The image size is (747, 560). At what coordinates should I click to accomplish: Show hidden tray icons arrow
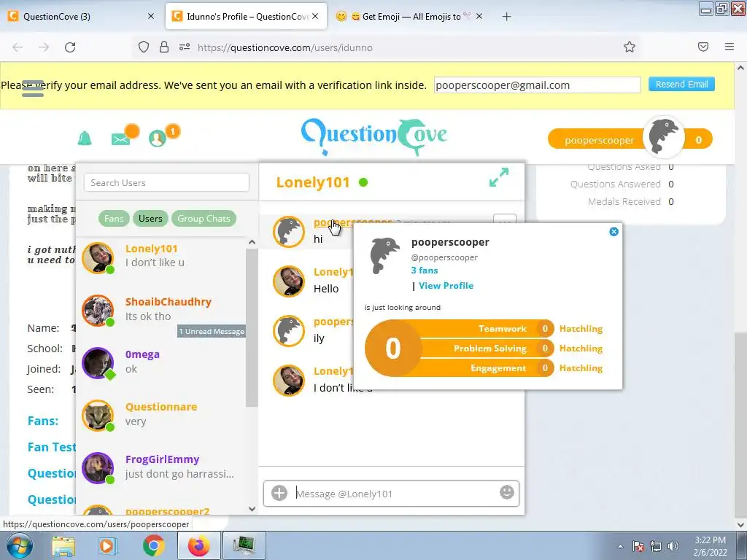pyautogui.click(x=620, y=546)
